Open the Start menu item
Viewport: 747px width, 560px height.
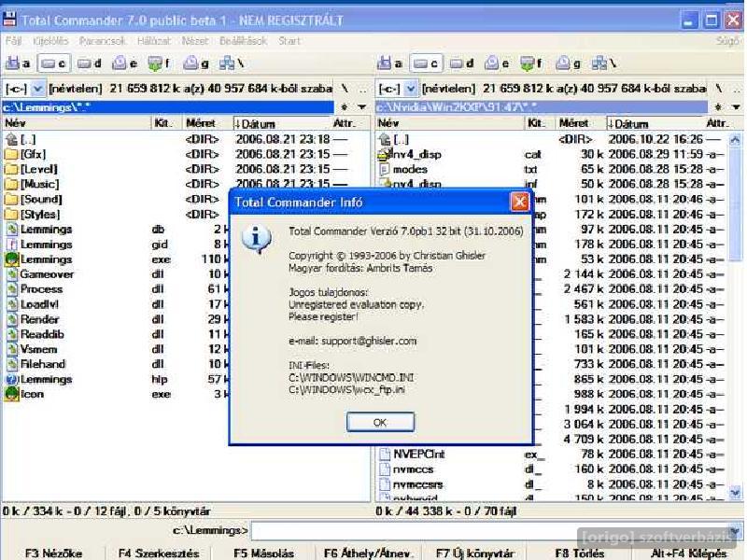[x=289, y=41]
